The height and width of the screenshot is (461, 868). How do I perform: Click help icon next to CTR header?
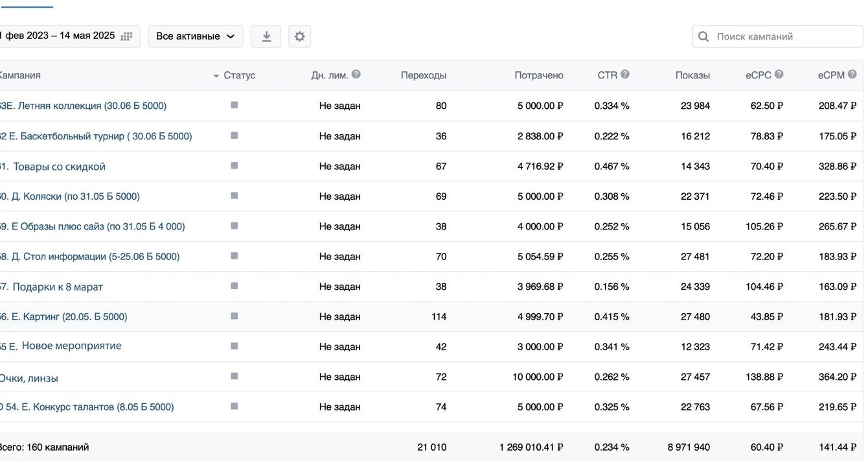point(625,75)
